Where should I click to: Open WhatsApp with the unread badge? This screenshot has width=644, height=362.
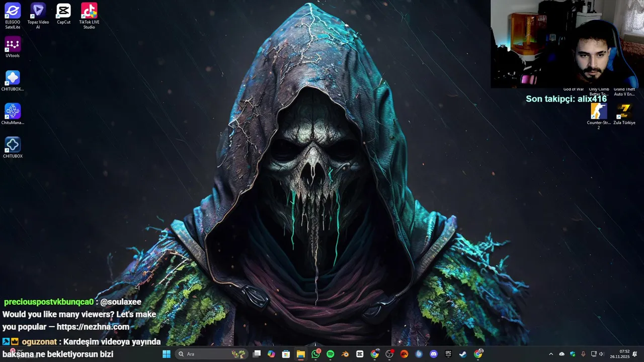coord(315,354)
